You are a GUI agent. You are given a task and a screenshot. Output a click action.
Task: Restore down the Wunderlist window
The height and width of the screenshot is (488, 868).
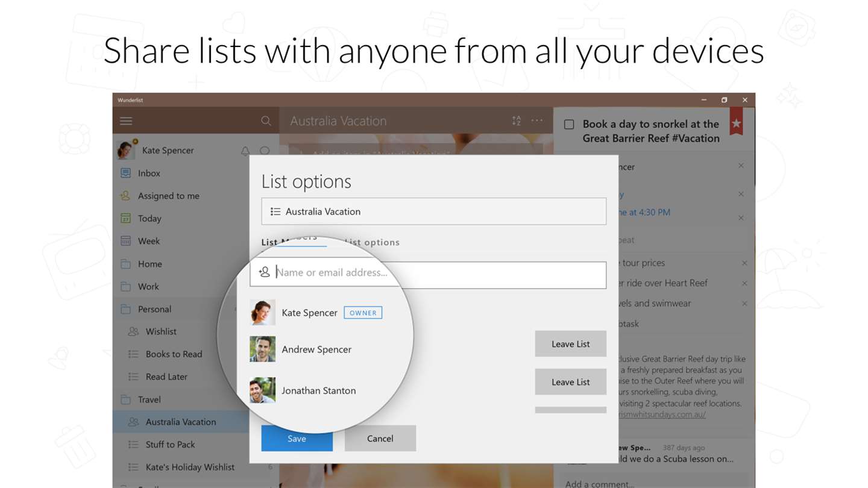(x=724, y=100)
